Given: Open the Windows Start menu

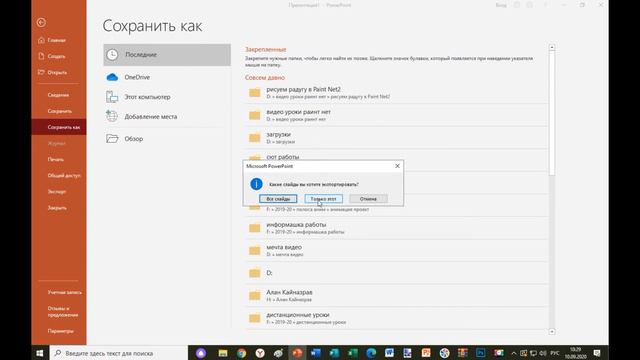Looking at the screenshot, I should [x=40, y=353].
